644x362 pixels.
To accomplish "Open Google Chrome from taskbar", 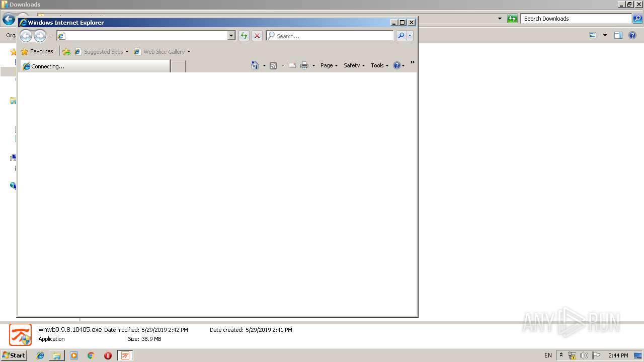I will pos(91,355).
